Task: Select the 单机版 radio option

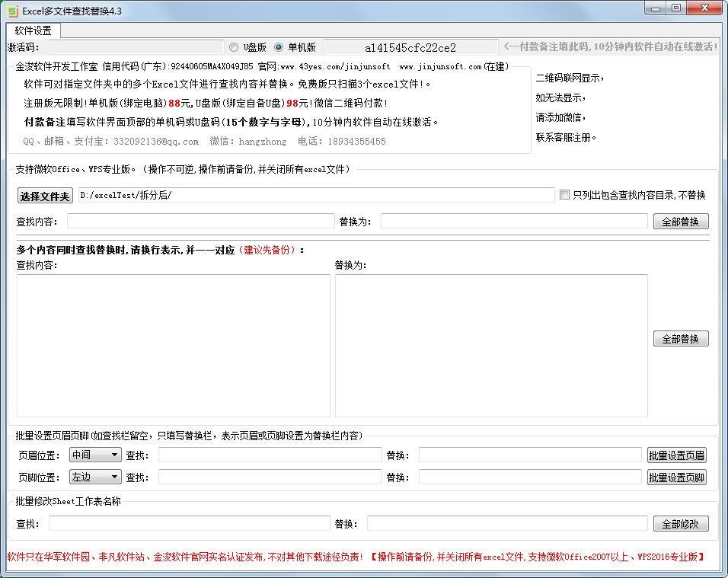Action: 279,46
